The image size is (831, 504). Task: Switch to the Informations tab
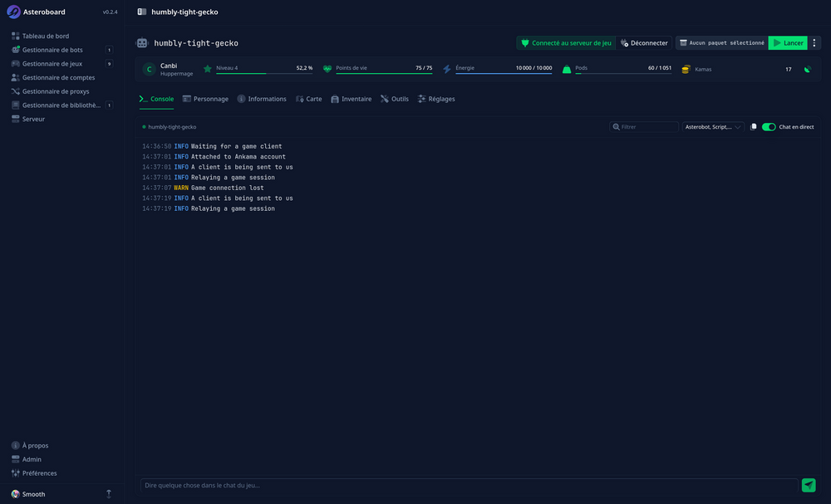(261, 99)
